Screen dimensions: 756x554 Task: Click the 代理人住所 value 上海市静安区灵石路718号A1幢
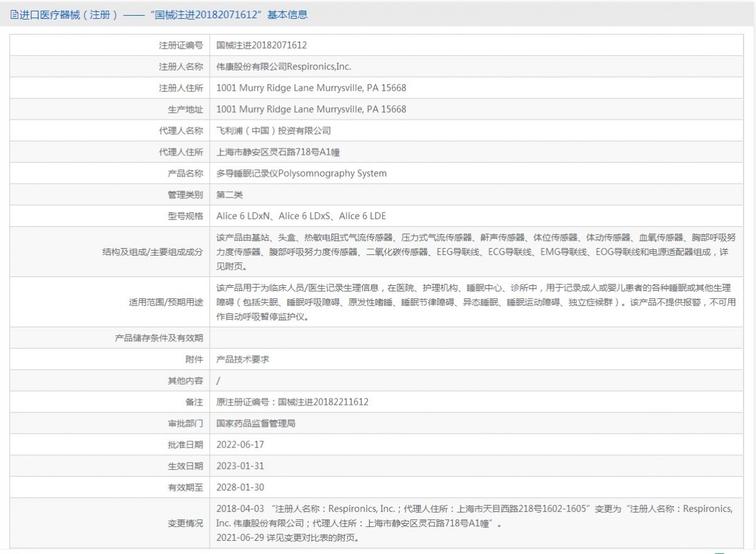278,152
